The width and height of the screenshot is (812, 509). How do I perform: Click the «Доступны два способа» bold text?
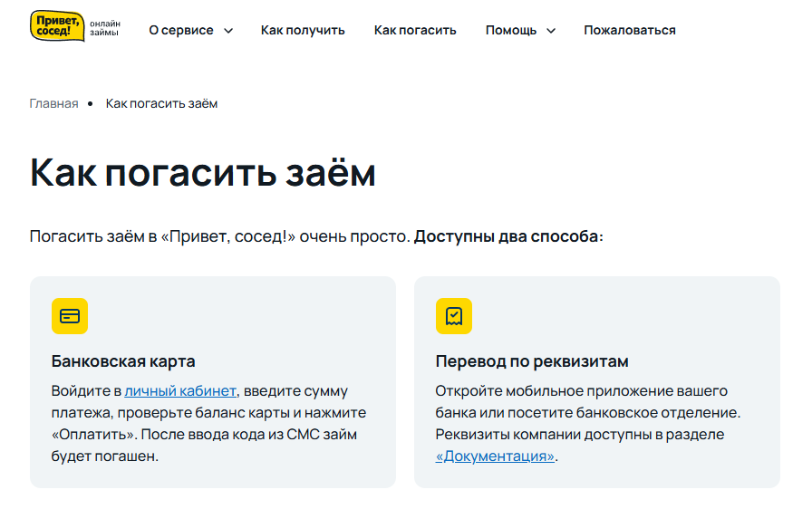(x=508, y=236)
